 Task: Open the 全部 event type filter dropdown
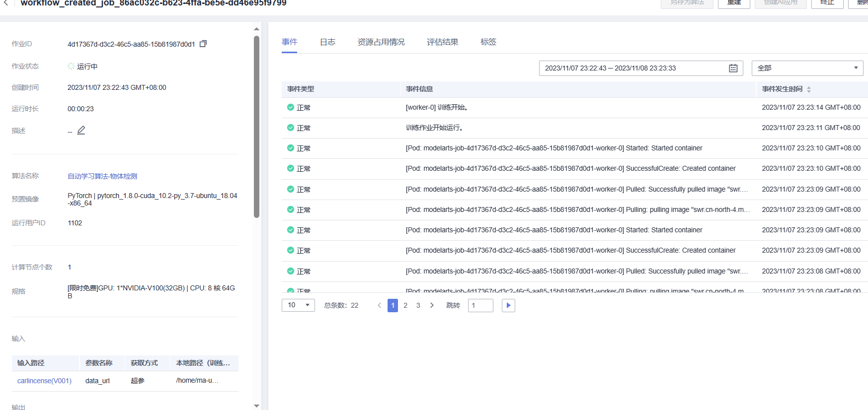click(x=807, y=68)
